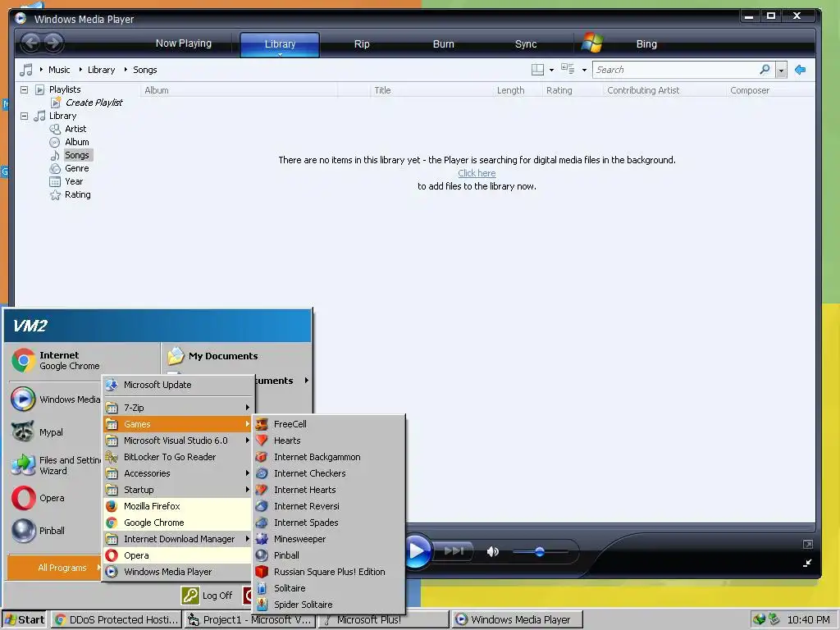Expand Microsoft Visual Studio 6.0 submenu

[x=178, y=441]
